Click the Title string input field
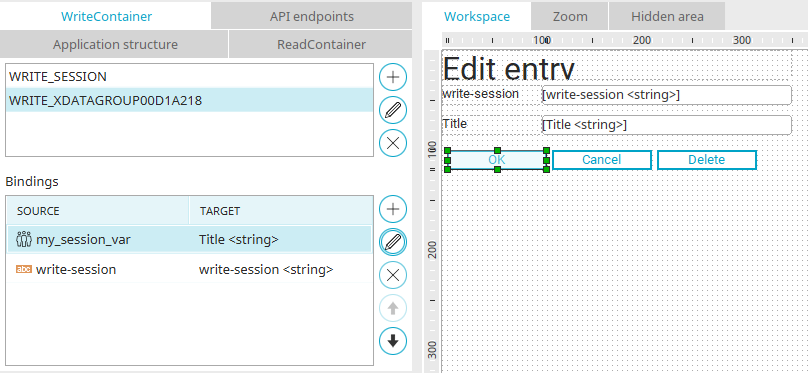Image resolution: width=808 pixels, height=373 pixels. [x=666, y=125]
